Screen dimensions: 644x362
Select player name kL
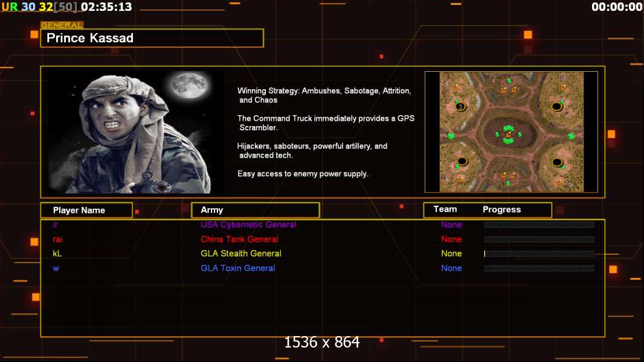(x=57, y=253)
